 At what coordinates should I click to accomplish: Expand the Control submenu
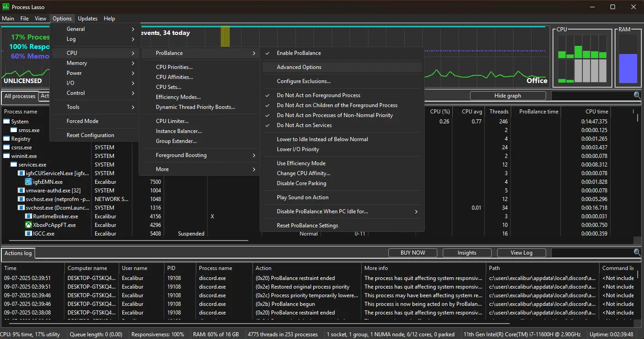click(x=95, y=93)
